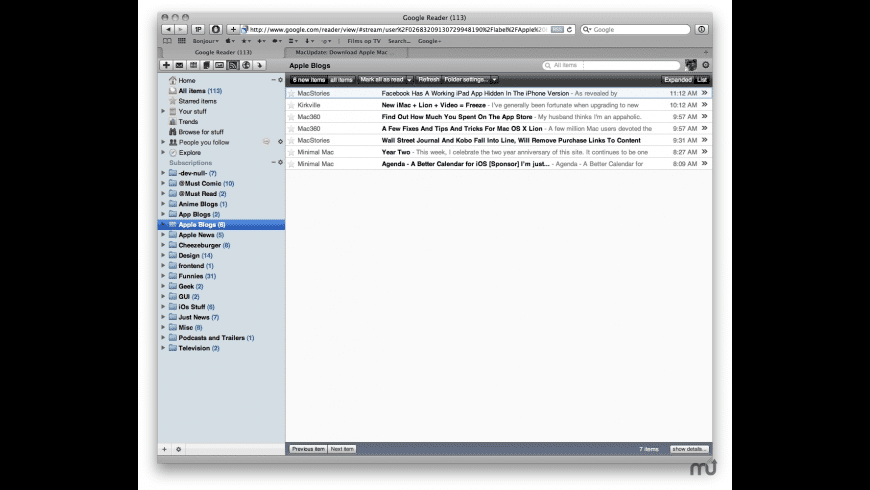This screenshot has height=490, width=870.
Task: Click the RSS feed icon in Reader toolbar
Action: coord(232,65)
